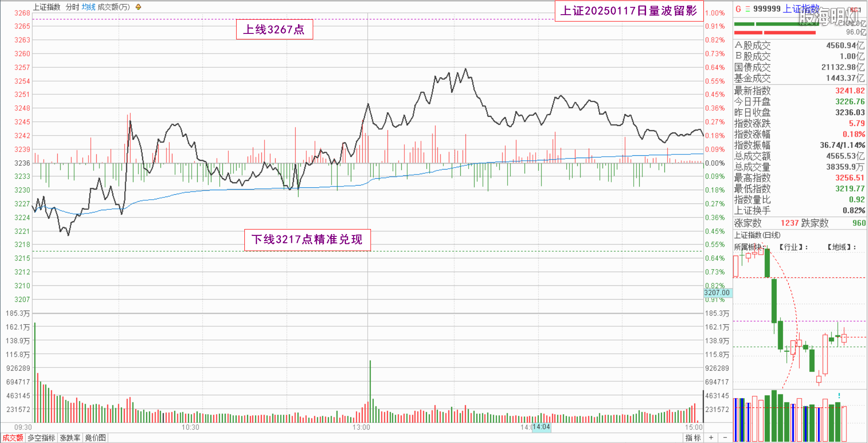This screenshot has height=443, width=868.
Task: Click the 09:30 time label on axis
Action: click(23, 427)
